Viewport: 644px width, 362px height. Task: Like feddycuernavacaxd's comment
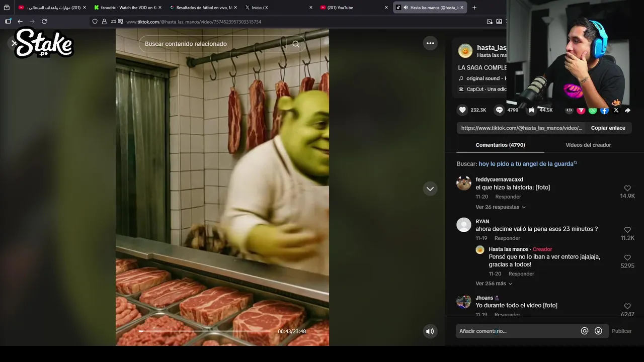627,189
